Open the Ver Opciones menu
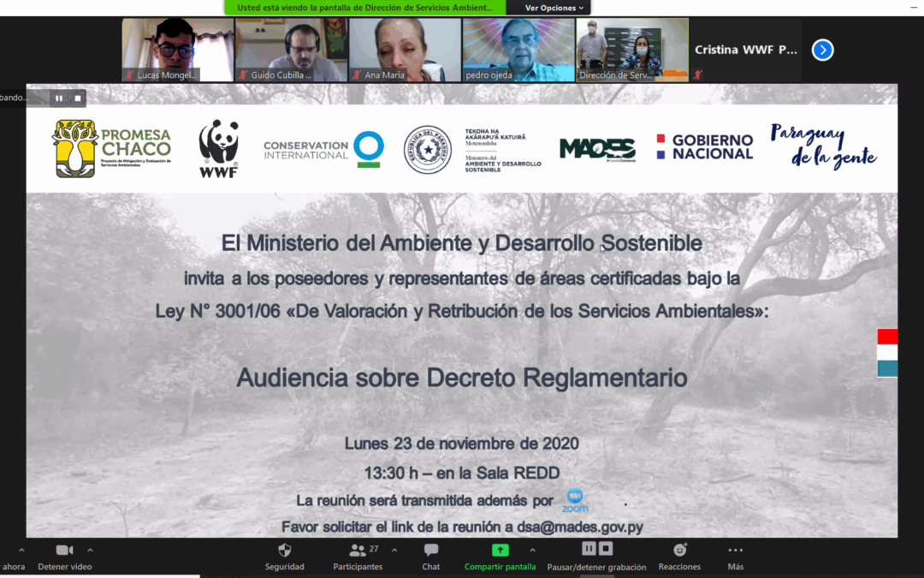The width and height of the screenshot is (924, 578). [x=549, y=8]
